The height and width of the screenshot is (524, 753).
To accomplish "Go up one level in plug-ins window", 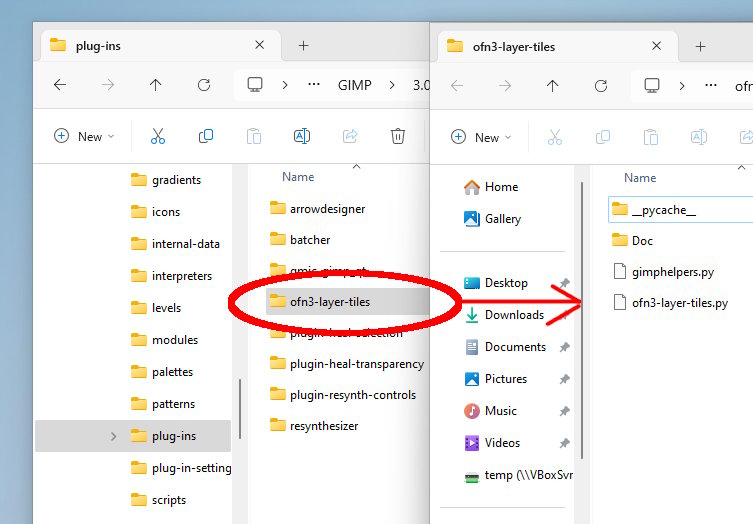I will pyautogui.click(x=156, y=85).
